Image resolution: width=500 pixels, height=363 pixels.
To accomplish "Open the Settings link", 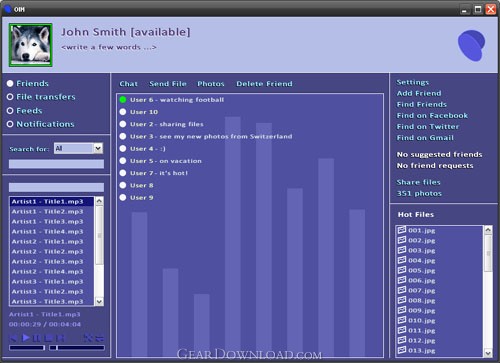I will click(413, 82).
